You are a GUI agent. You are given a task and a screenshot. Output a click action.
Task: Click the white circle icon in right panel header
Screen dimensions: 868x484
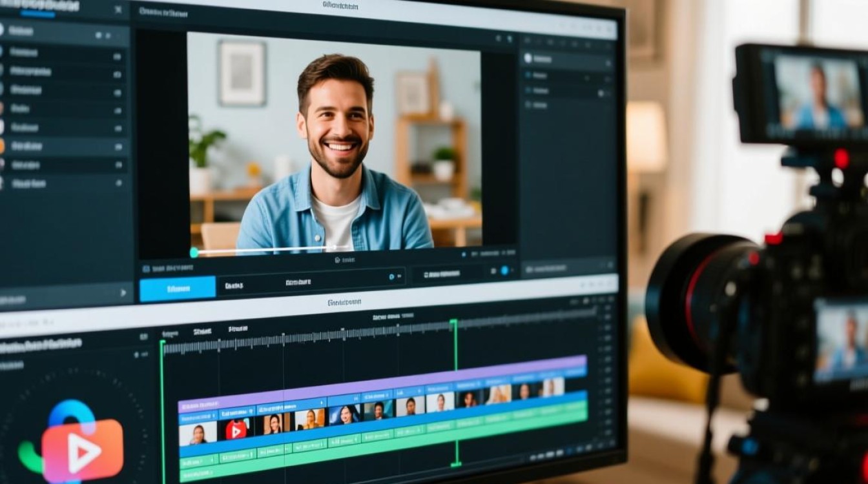coord(528,58)
